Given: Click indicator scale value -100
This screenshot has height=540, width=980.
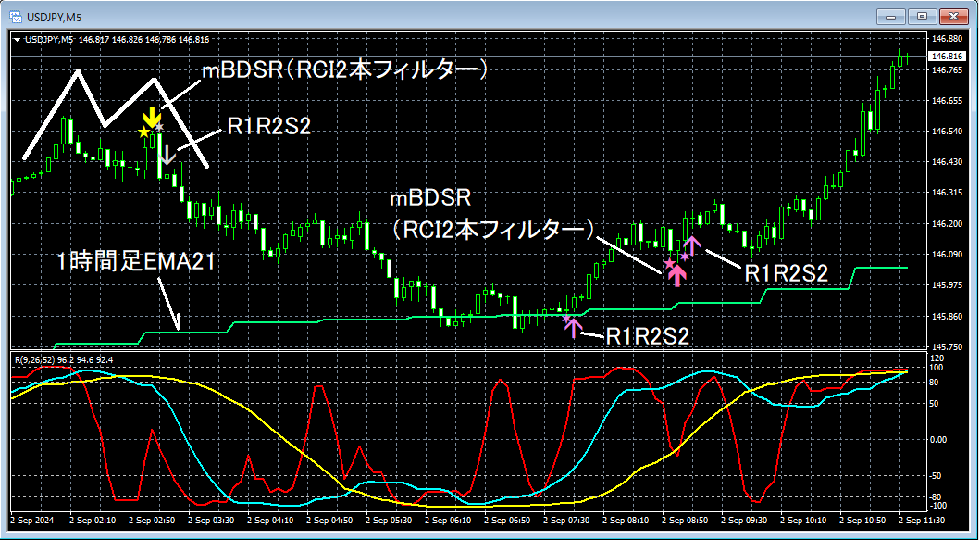Looking at the screenshot, I should pos(939,506).
